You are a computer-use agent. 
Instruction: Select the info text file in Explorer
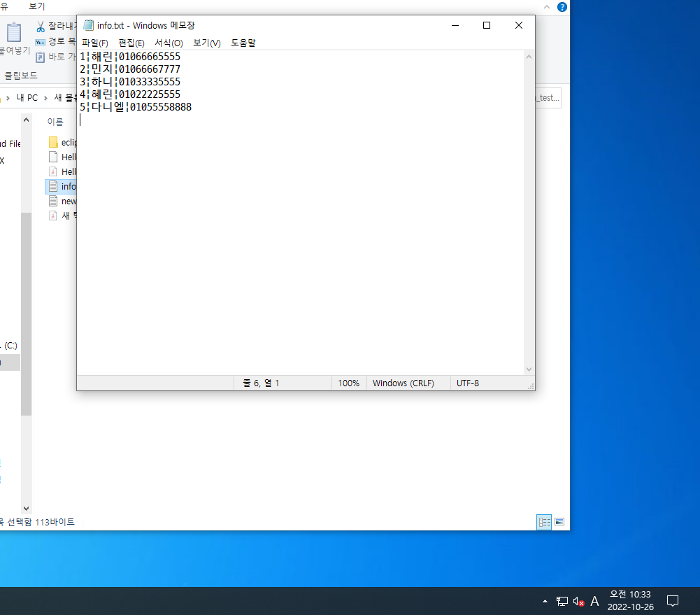[62, 187]
